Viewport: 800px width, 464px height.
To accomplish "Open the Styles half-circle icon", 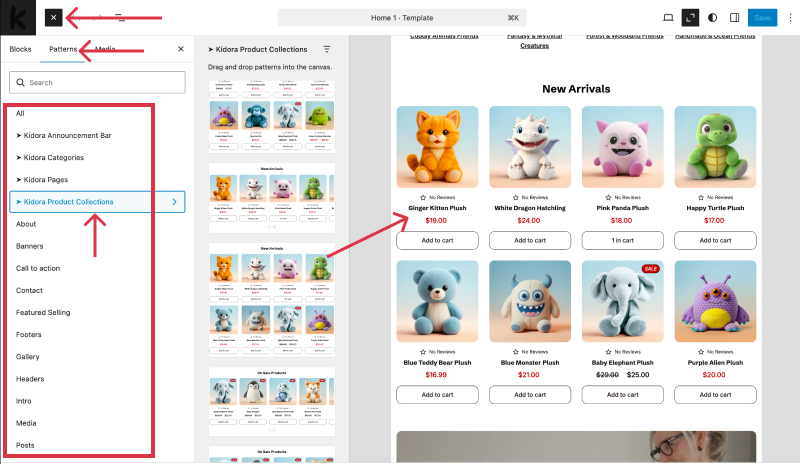I will [712, 17].
